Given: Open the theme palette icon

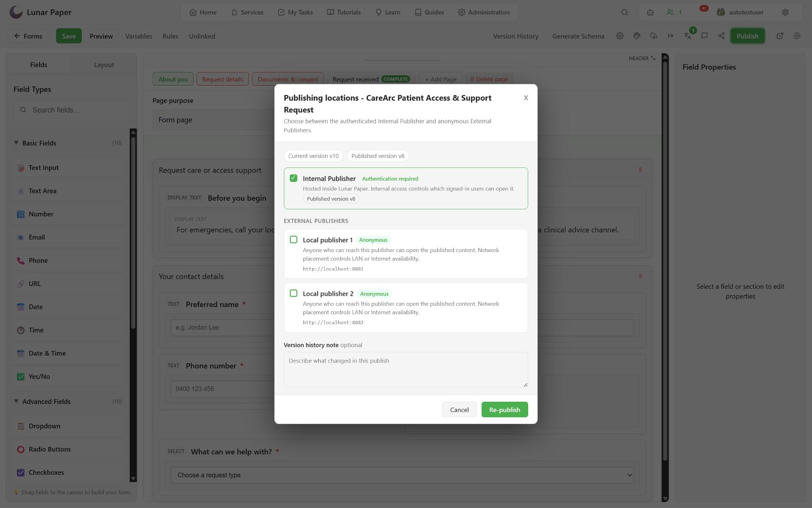Looking at the screenshot, I should point(637,36).
